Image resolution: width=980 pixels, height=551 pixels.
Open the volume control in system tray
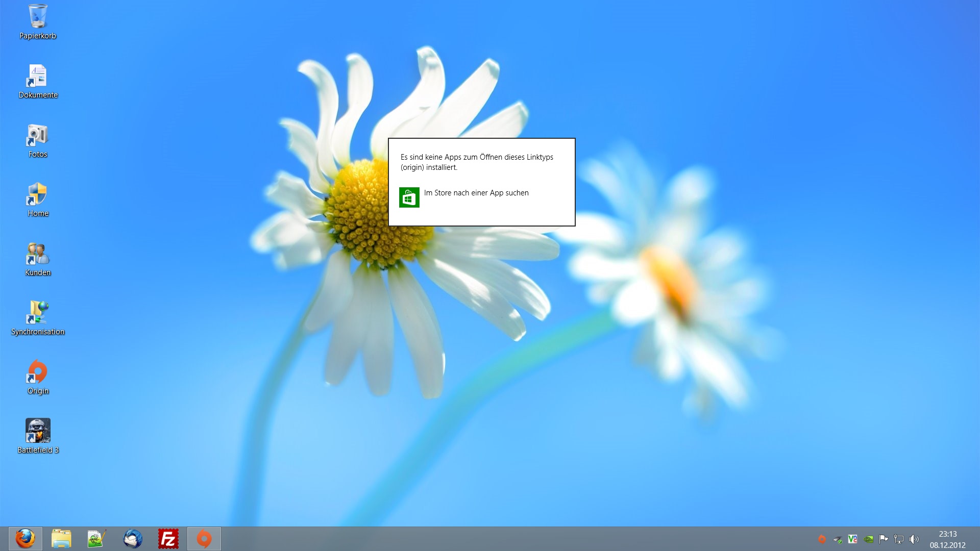coord(914,539)
